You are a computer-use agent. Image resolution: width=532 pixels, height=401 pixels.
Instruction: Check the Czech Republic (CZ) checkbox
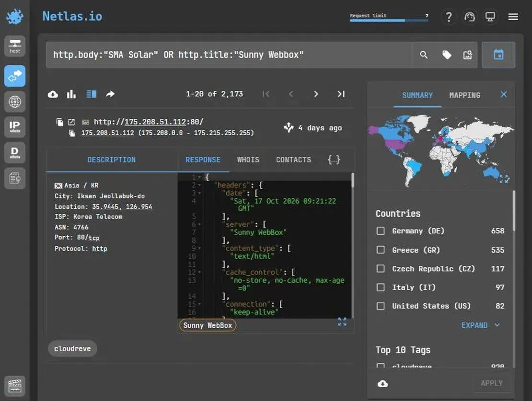381,269
